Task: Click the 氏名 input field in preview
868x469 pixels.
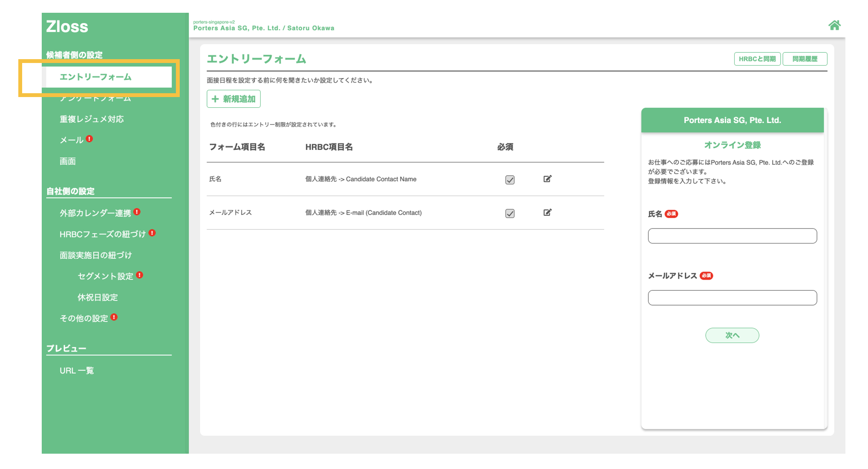Action: pos(732,236)
